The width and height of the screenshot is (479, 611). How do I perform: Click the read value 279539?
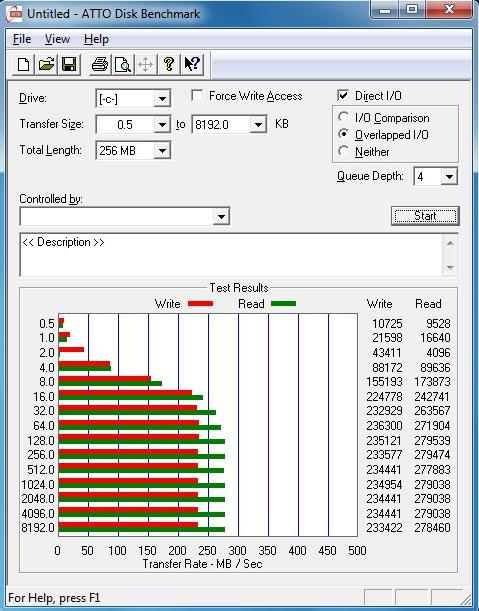tap(432, 441)
